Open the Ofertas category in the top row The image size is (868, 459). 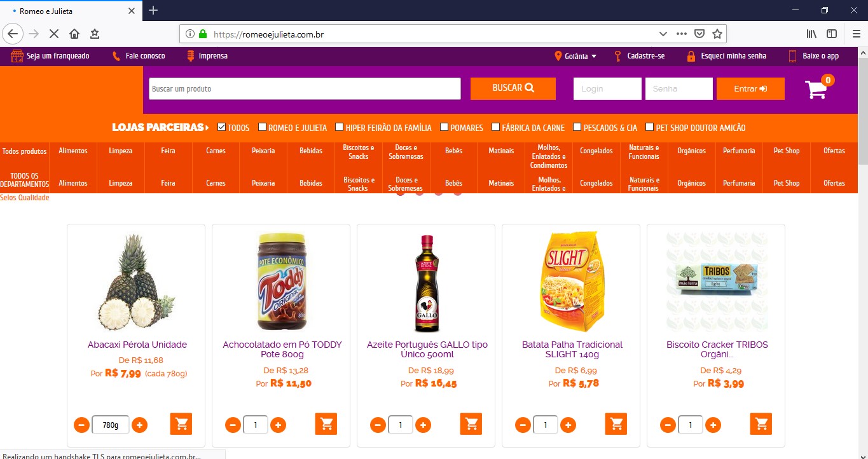(x=834, y=151)
